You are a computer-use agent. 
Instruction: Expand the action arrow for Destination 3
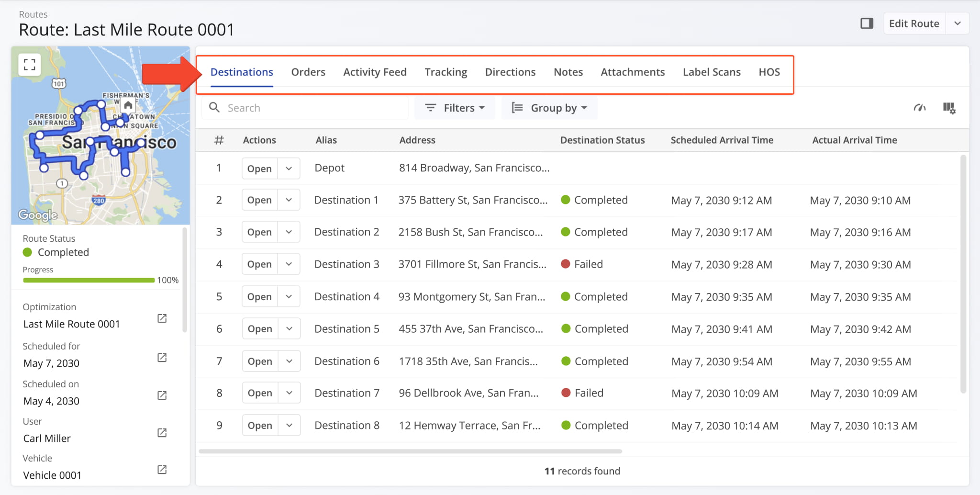[289, 264]
